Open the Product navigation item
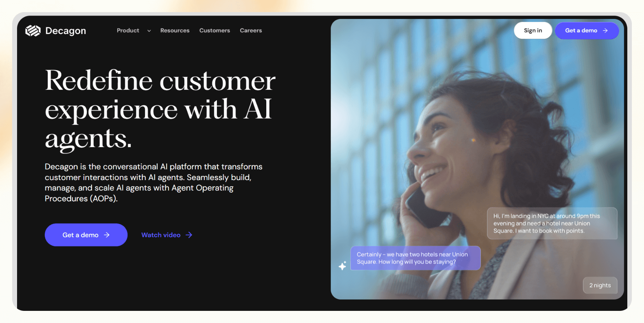This screenshot has height=323, width=644. (128, 30)
